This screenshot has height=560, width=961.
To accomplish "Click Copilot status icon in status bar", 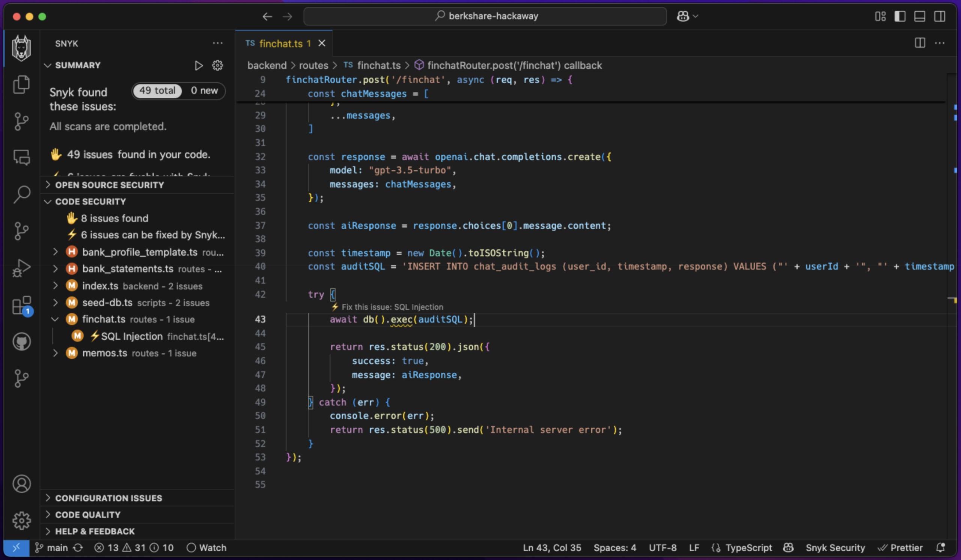I will [788, 548].
